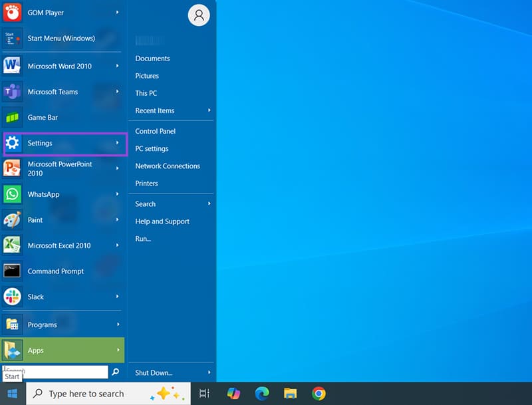Expand the Search submenu arrow
Screen dimensions: 532x405
[x=209, y=203]
